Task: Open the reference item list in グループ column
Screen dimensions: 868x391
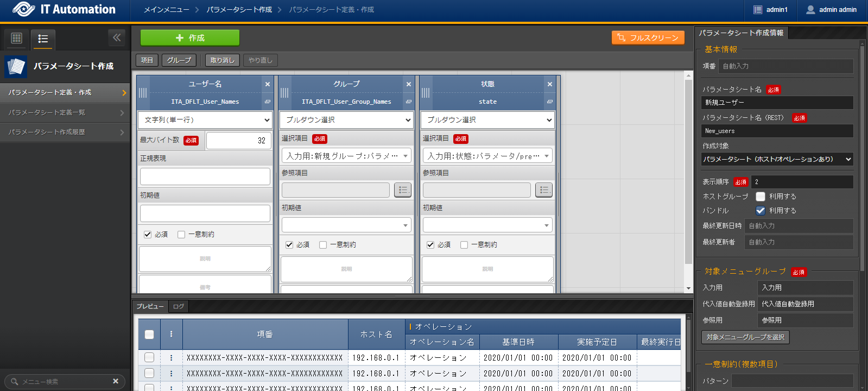Action: tap(402, 190)
